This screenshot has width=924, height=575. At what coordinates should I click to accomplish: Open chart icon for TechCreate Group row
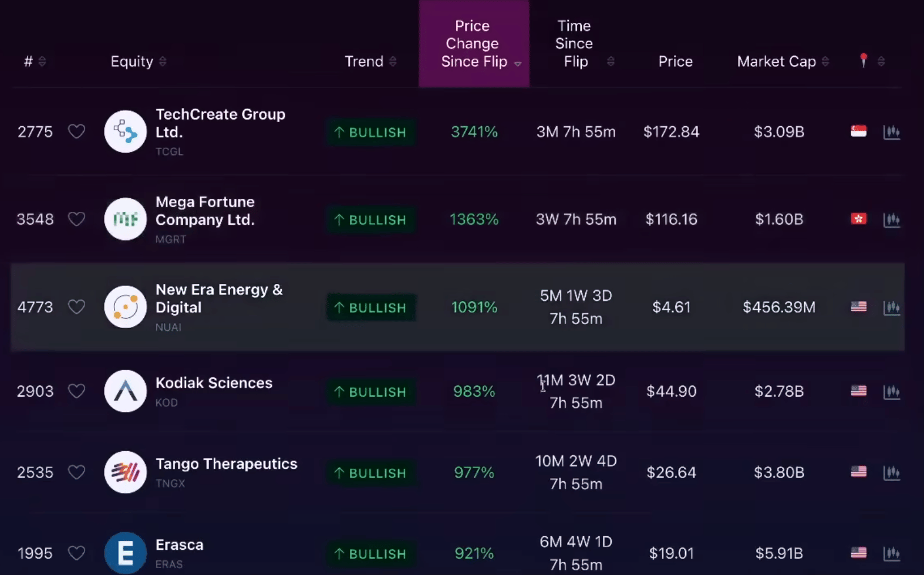pyautogui.click(x=891, y=132)
